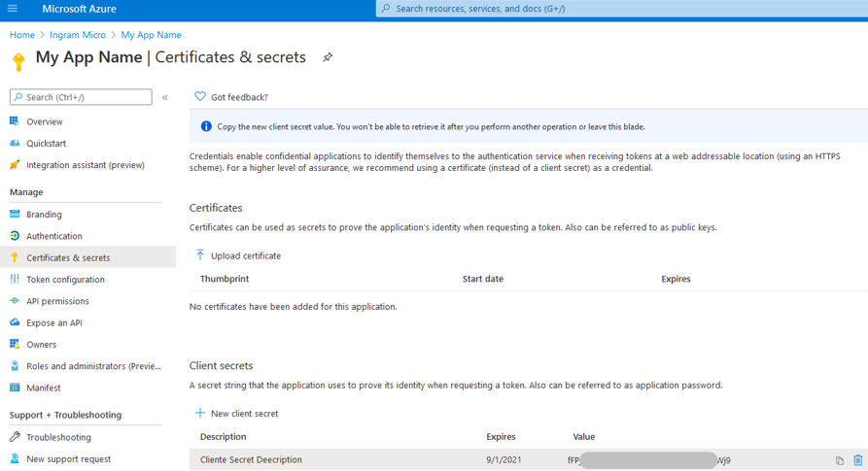The width and height of the screenshot is (868, 471).
Task: Click the Certificates section heading
Action: coord(216,208)
